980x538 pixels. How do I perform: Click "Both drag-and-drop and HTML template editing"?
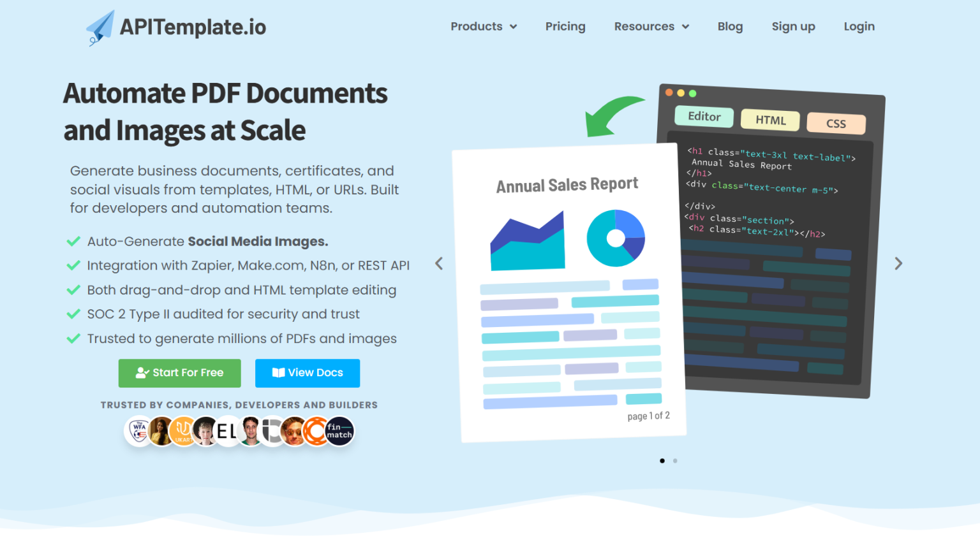(x=242, y=290)
